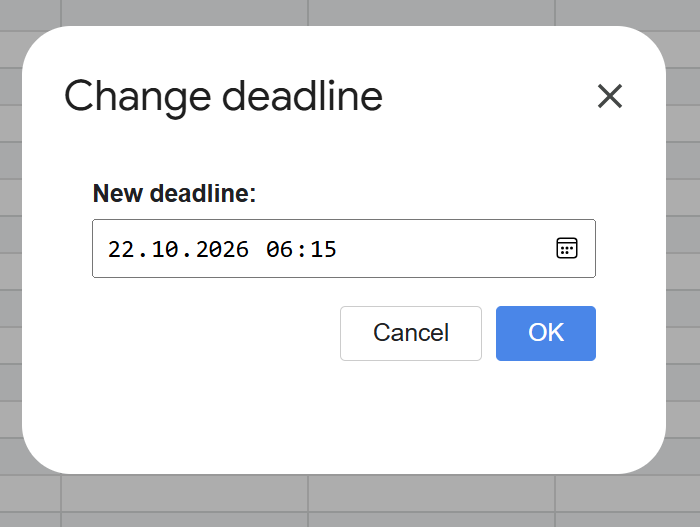
Task: Click the first dot separator in the date
Action: [x=143, y=256]
